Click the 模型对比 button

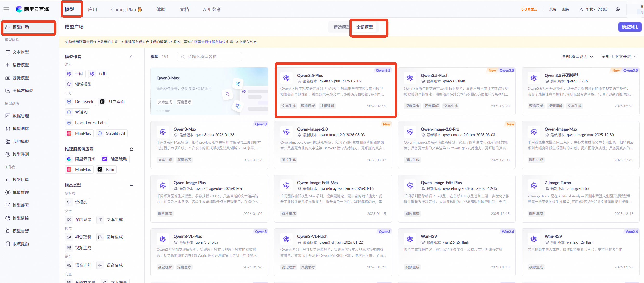pos(629,27)
